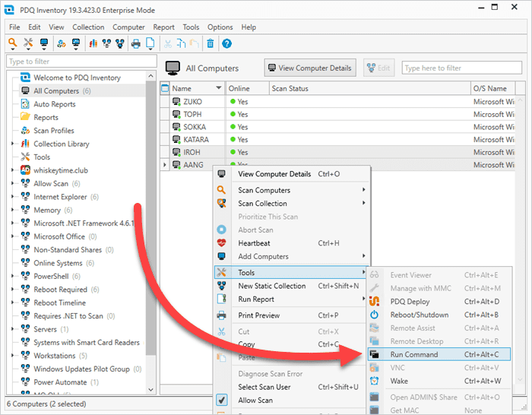Select Select Scan User menu entry

pyautogui.click(x=292, y=387)
